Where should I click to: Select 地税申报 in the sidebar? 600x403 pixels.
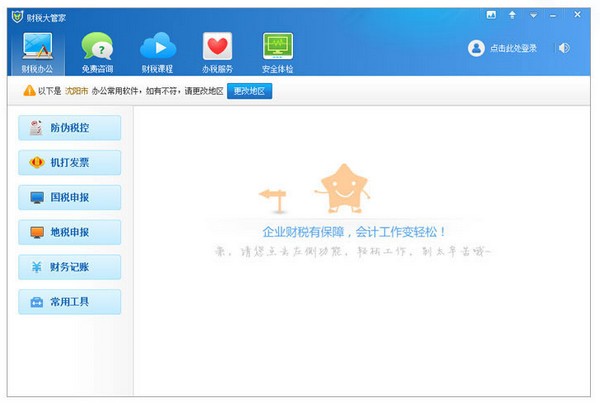click(69, 232)
